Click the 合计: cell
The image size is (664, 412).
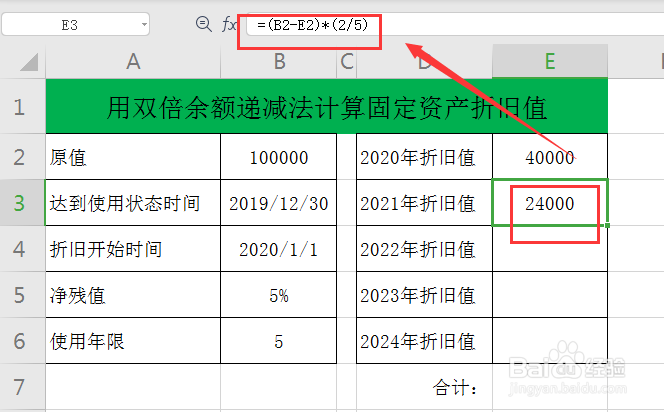click(x=424, y=387)
